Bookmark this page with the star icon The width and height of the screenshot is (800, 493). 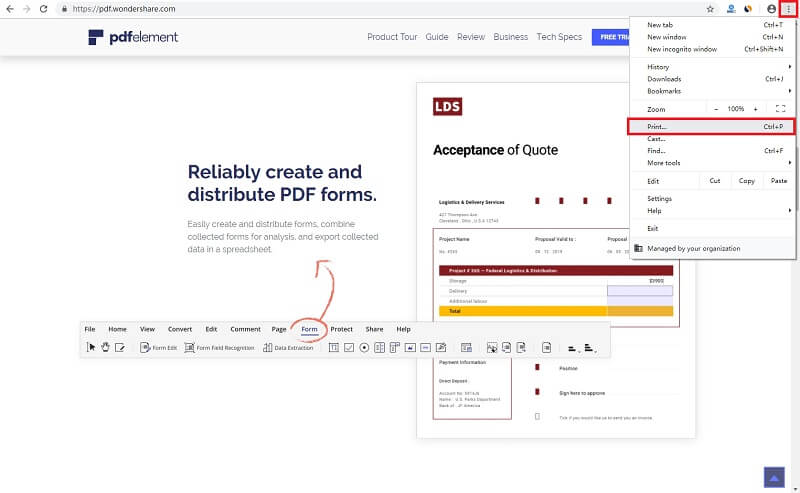point(710,9)
